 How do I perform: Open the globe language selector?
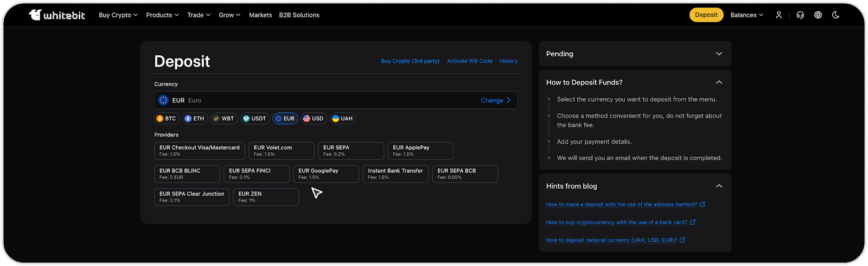point(818,15)
